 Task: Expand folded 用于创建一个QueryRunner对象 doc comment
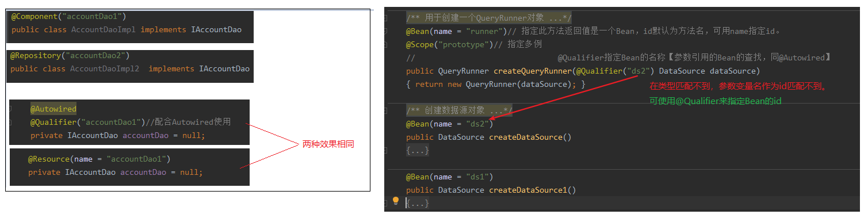[x=489, y=18]
